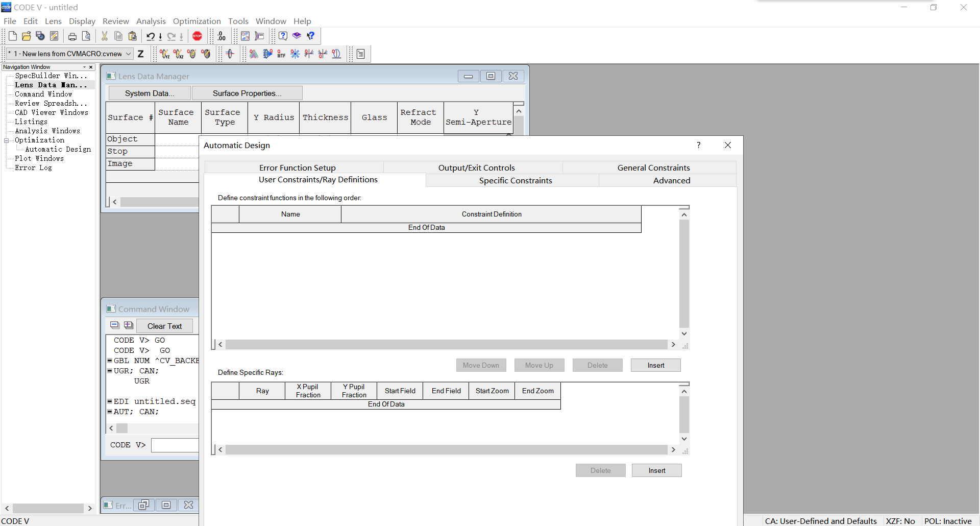The width and height of the screenshot is (980, 526).
Task: Open the purple help book icon
Action: click(297, 36)
